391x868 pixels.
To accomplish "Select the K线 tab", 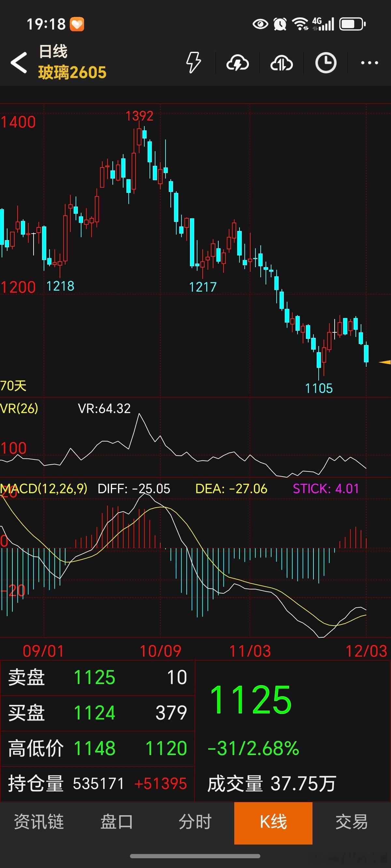I will tap(273, 823).
